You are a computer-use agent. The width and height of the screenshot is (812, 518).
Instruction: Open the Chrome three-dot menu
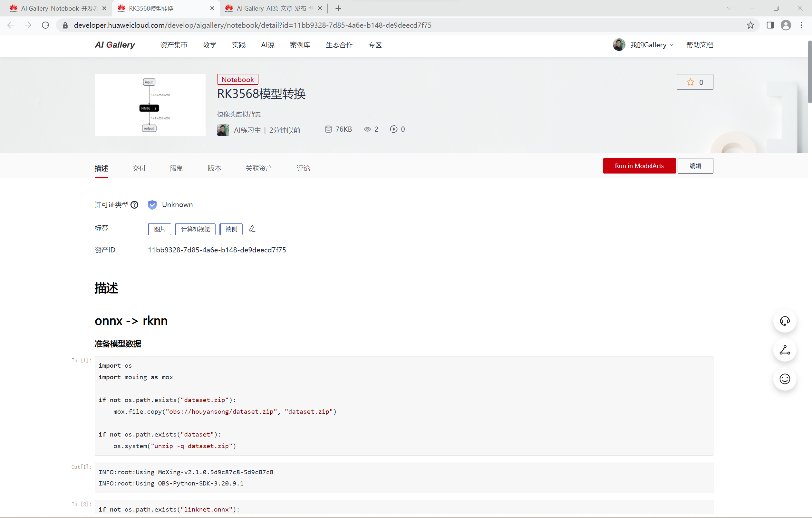(x=801, y=25)
